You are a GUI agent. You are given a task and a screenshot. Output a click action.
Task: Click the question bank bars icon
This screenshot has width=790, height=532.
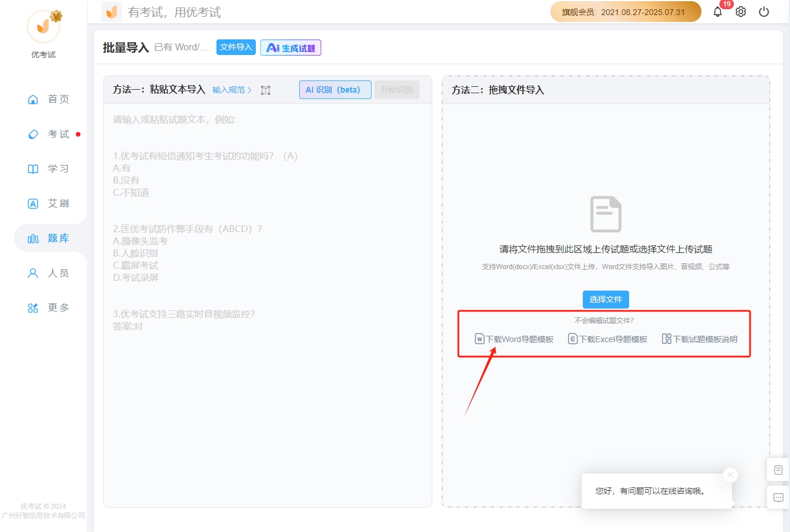point(33,239)
